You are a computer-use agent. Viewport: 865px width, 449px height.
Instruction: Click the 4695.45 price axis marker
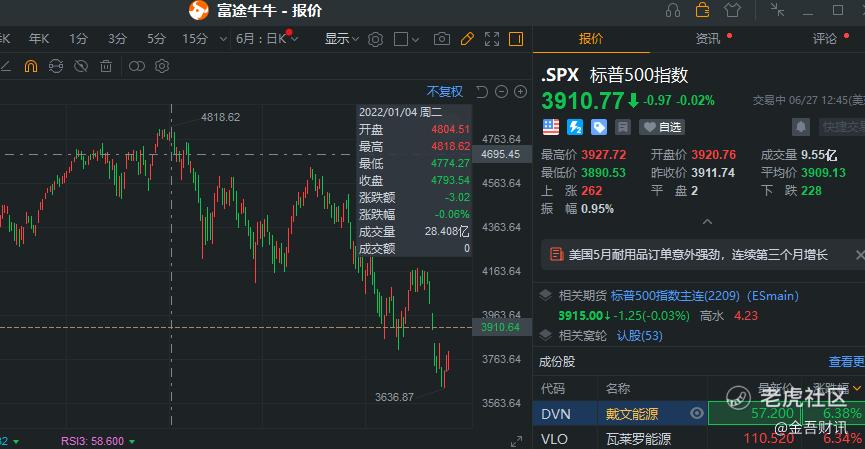[500, 154]
